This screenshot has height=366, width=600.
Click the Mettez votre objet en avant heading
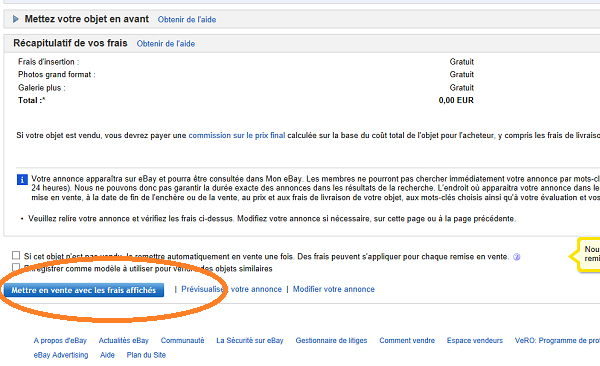click(x=87, y=19)
